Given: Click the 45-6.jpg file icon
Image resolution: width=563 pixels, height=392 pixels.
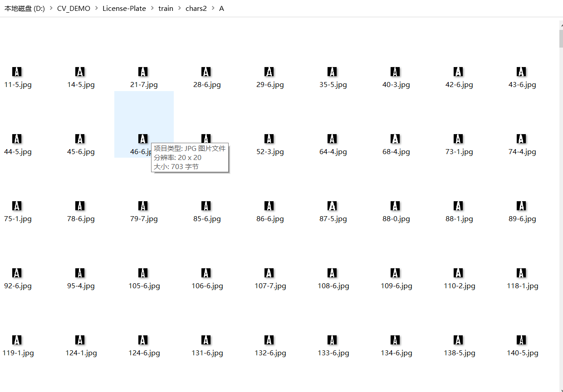Looking at the screenshot, I should 80,139.
